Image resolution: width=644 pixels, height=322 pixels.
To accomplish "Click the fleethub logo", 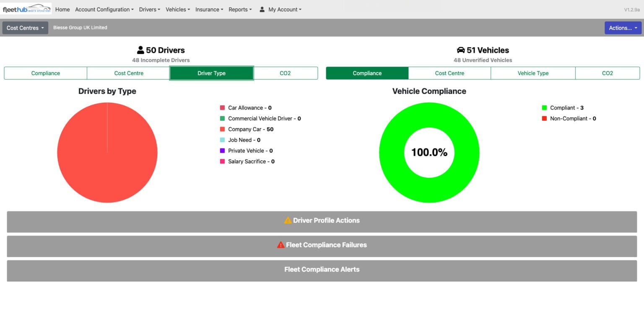I will (26, 8).
